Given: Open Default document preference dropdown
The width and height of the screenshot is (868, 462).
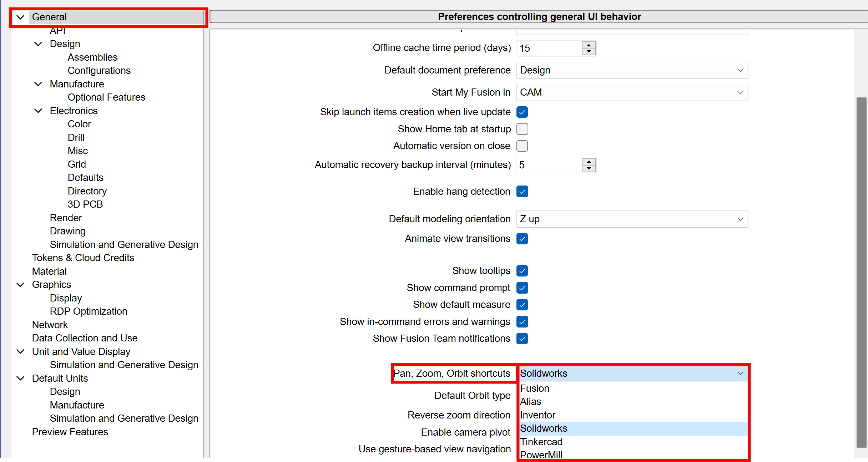Looking at the screenshot, I should click(632, 70).
